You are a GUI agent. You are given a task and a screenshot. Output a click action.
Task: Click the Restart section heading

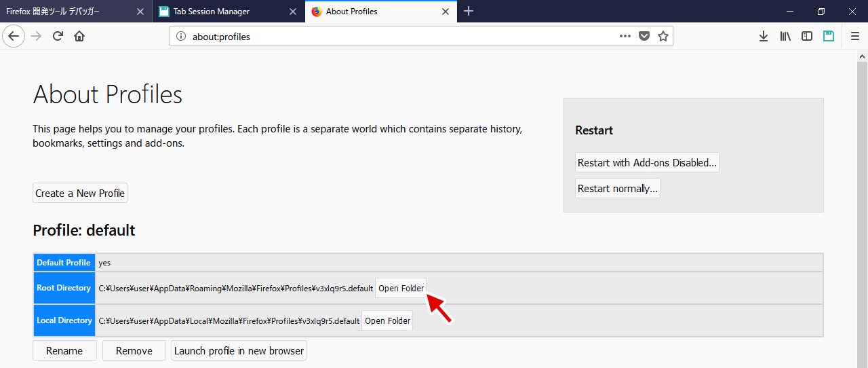(594, 130)
